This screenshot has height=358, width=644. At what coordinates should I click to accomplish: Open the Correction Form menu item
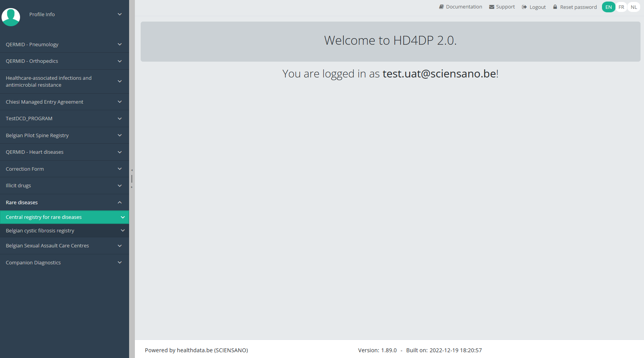click(25, 169)
